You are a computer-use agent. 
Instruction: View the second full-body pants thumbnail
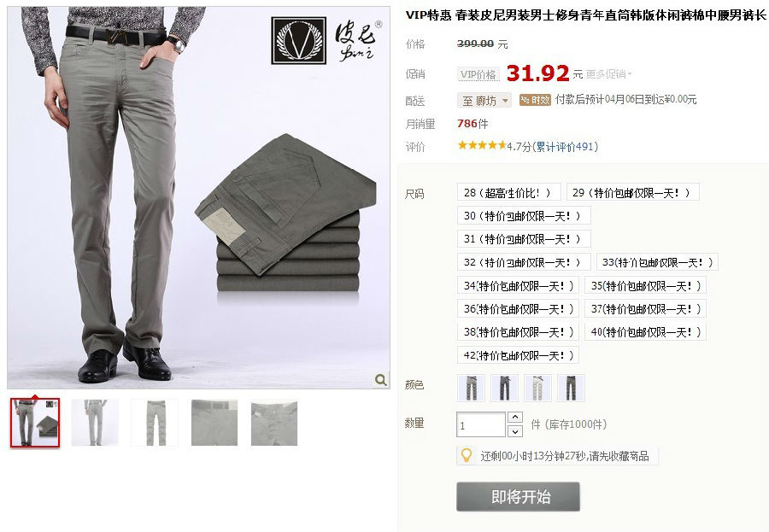95,423
